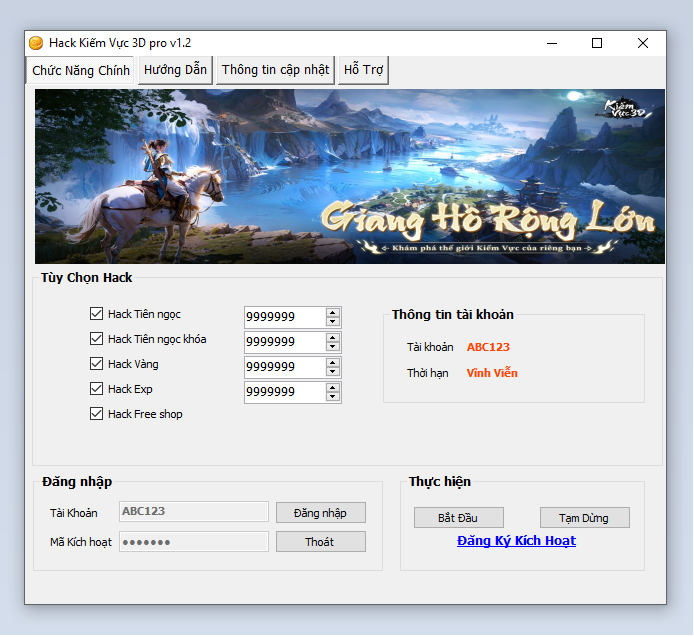This screenshot has height=637, width=694.
Task: Click the Đăng nhập button
Action: (320, 512)
